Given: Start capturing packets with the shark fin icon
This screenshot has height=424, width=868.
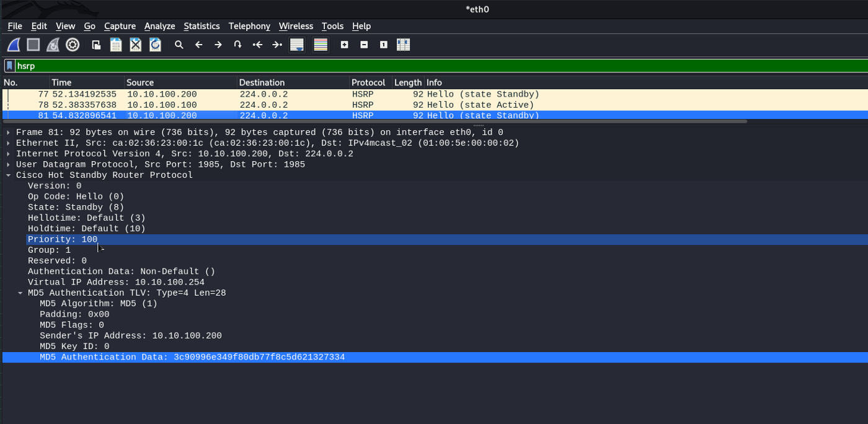Looking at the screenshot, I should click(14, 45).
